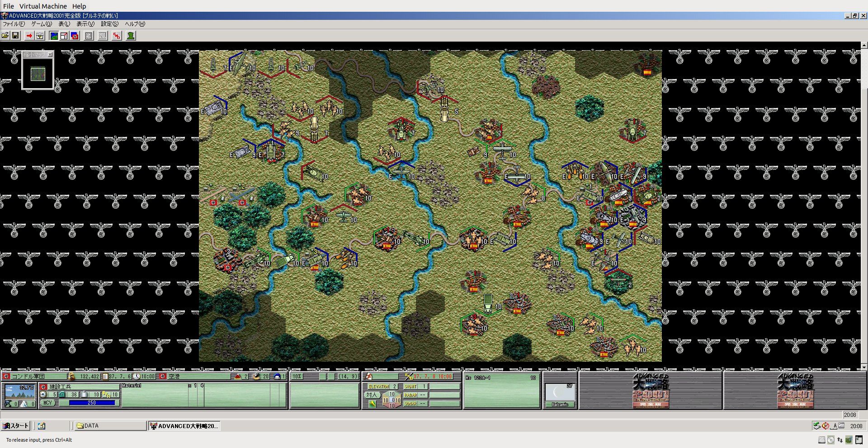The image size is (868, 448).
Task: Click the red 37. 7. 8 10:00 deadline
Action: pyautogui.click(x=433, y=376)
